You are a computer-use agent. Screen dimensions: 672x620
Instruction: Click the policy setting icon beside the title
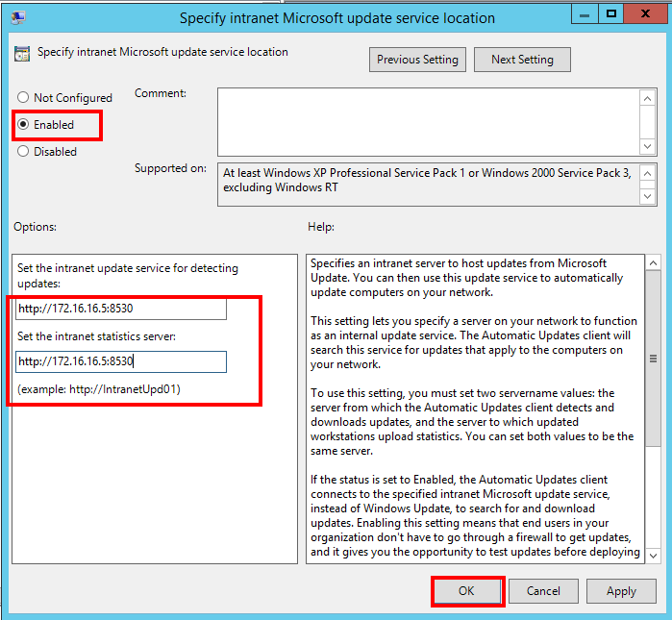[22, 54]
